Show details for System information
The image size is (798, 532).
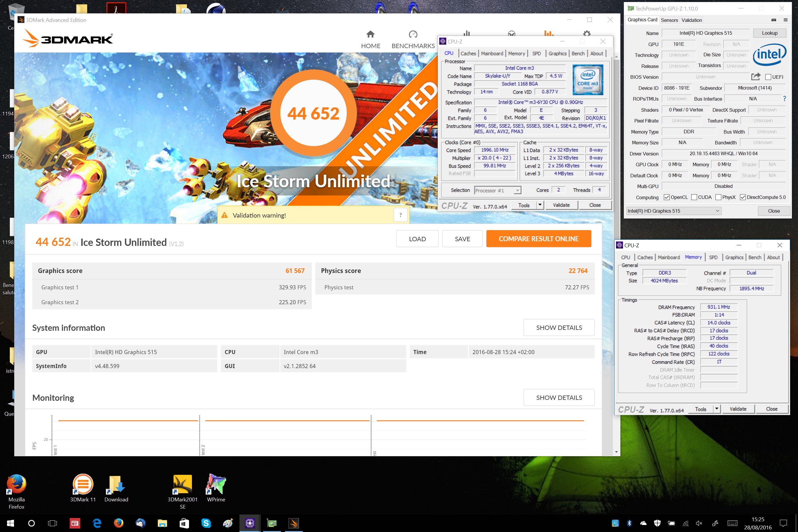tap(559, 328)
